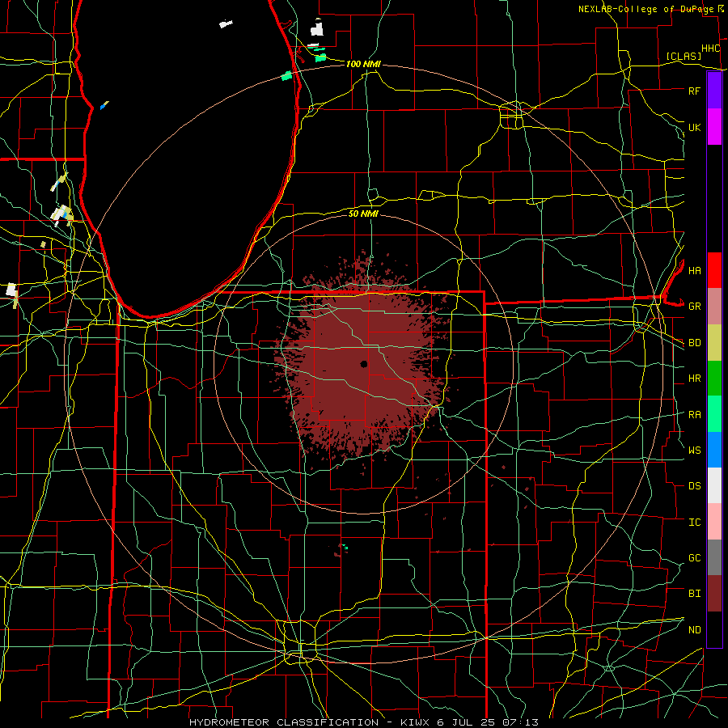Click the HR legend label
The height and width of the screenshot is (728, 728).
click(x=694, y=379)
